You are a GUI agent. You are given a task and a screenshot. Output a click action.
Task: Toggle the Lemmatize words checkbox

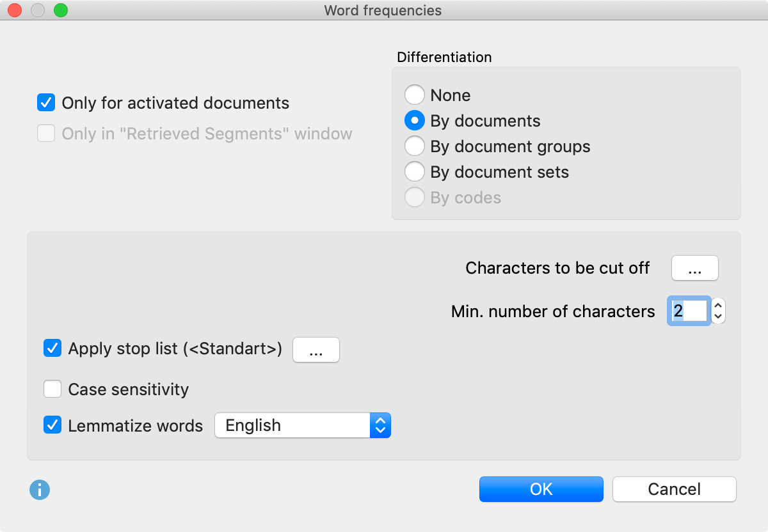[52, 425]
